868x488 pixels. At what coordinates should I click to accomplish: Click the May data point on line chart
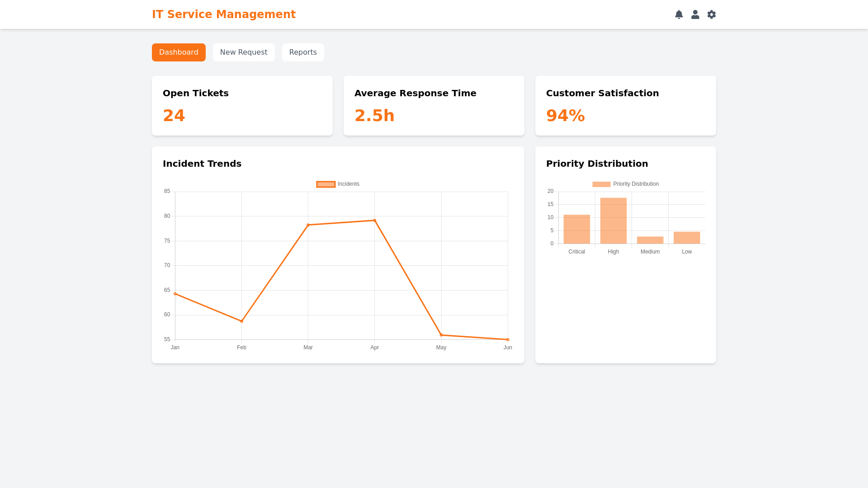pos(441,335)
